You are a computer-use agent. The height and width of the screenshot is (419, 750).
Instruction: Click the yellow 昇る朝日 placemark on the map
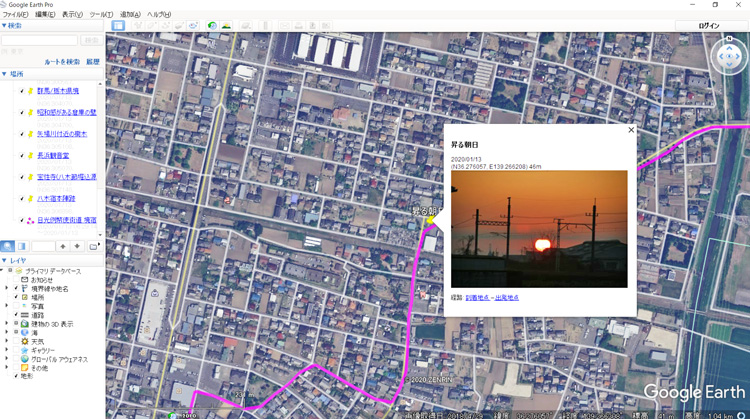click(430, 220)
